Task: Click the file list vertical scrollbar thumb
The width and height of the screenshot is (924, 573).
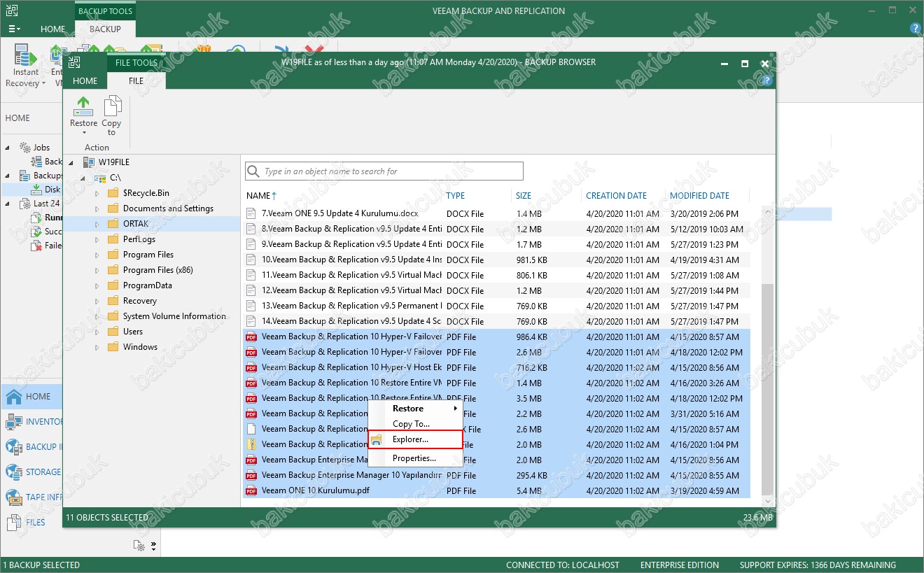Action: [x=767, y=388]
